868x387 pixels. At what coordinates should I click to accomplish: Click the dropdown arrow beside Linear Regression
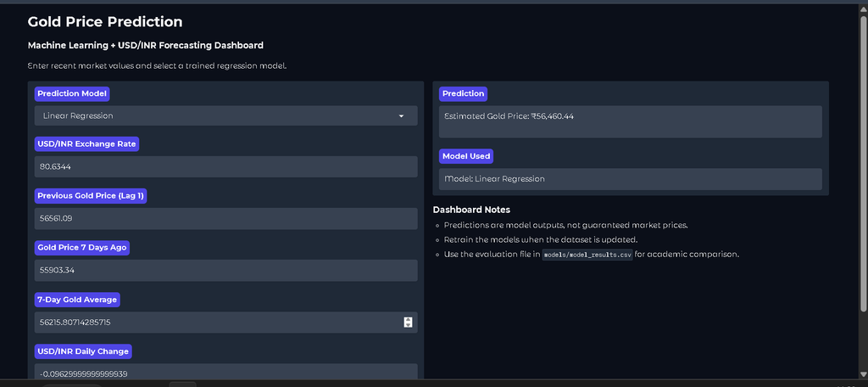coord(401,116)
